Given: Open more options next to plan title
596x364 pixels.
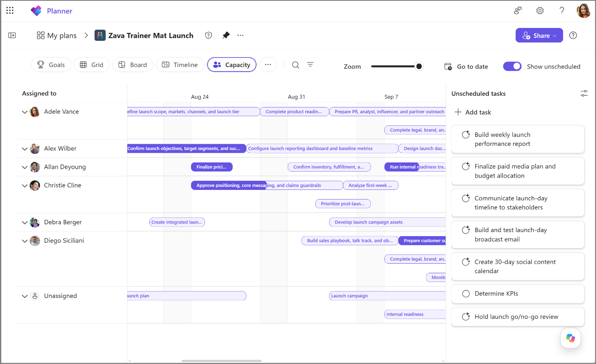Looking at the screenshot, I should point(240,35).
